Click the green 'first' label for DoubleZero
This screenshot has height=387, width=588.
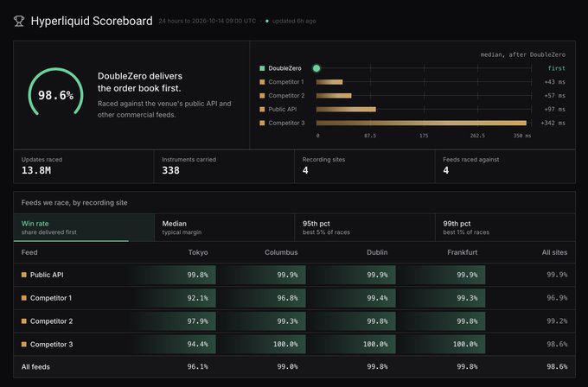coord(557,68)
